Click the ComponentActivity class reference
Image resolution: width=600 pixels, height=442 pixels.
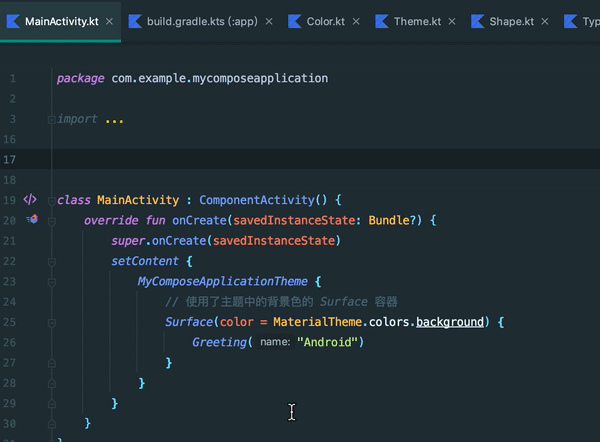[x=257, y=200]
